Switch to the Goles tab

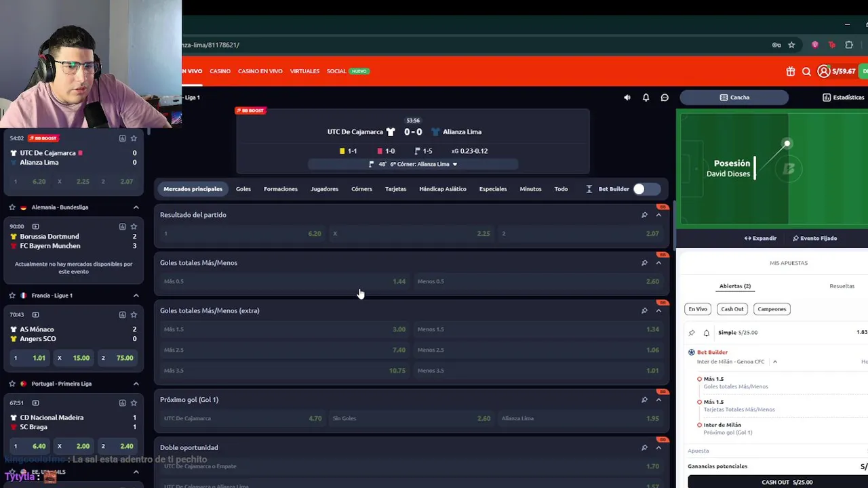[x=243, y=189]
